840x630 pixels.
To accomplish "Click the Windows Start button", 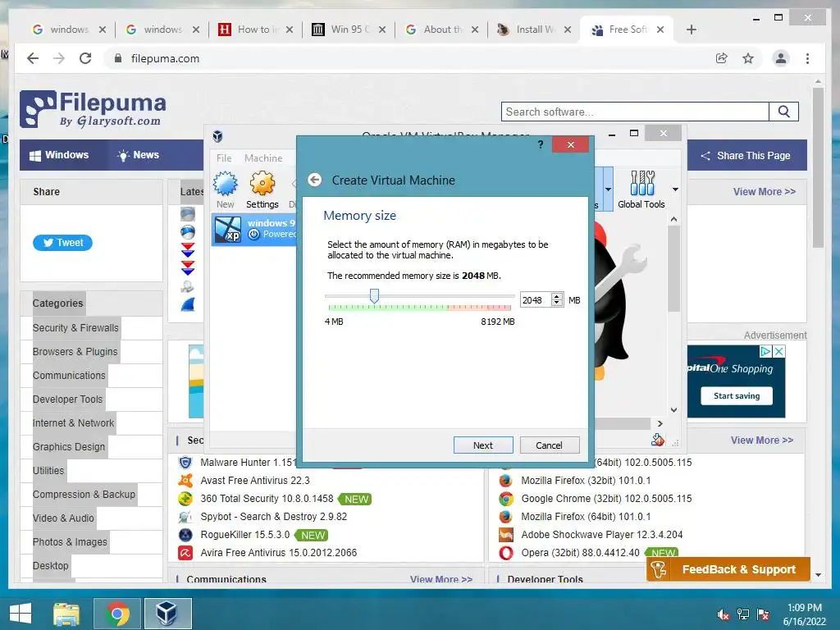I will [21, 614].
